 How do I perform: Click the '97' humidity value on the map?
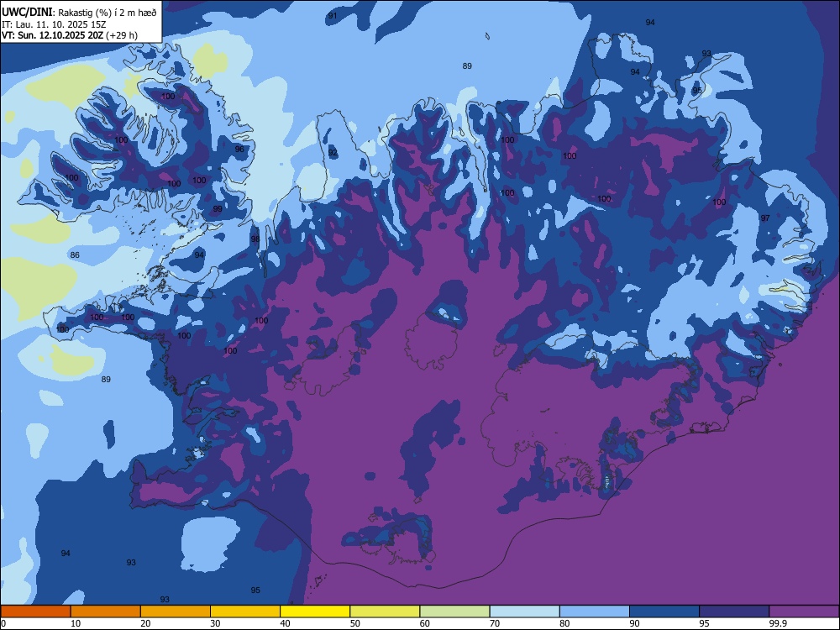765,218
